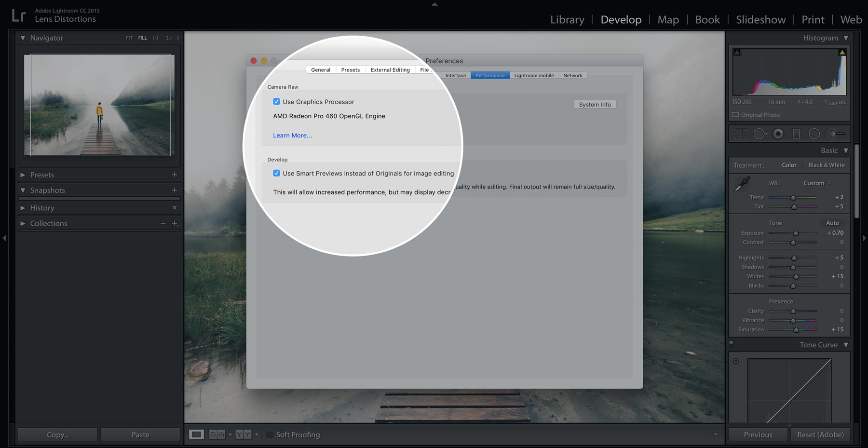Click the Copy... button
868x448 pixels.
click(x=58, y=434)
